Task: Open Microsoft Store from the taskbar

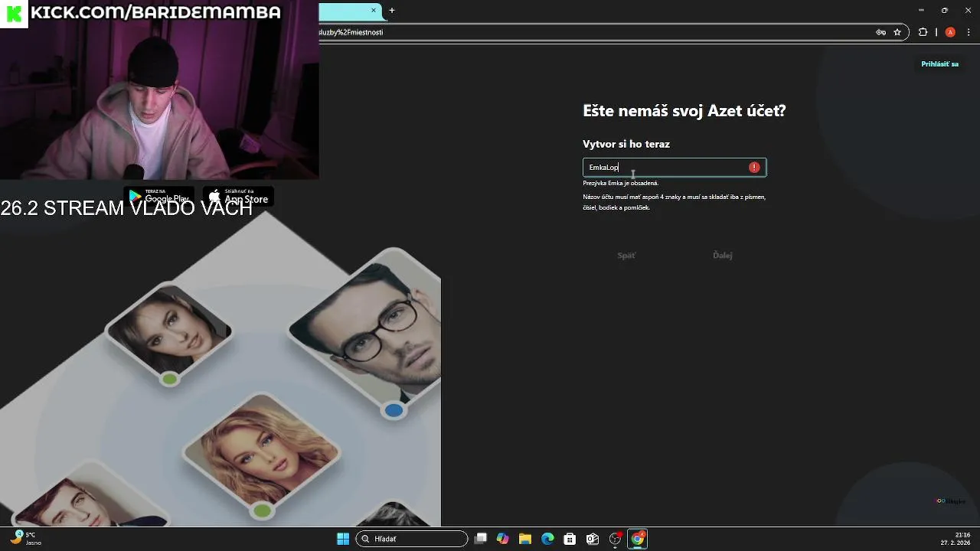Action: (x=570, y=539)
